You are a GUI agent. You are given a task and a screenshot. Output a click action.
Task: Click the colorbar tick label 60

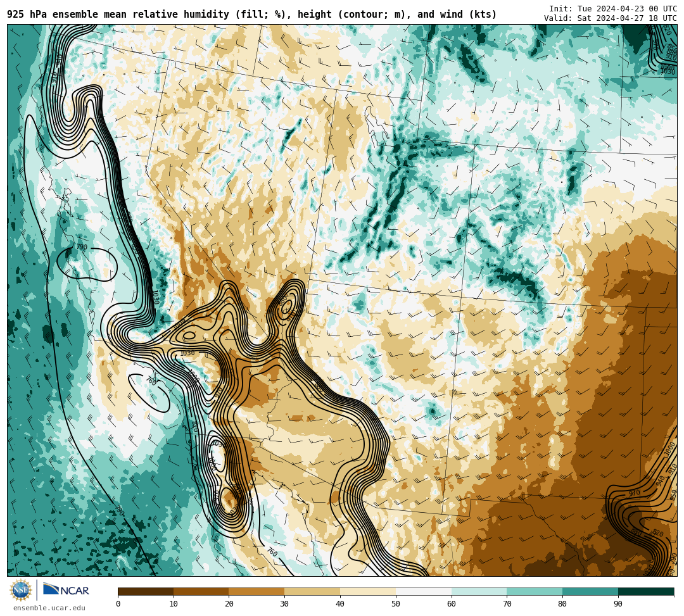[x=452, y=604]
